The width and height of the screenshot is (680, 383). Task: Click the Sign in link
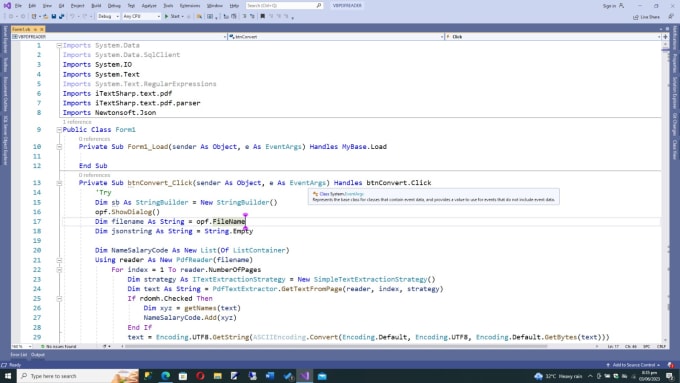(x=609, y=6)
